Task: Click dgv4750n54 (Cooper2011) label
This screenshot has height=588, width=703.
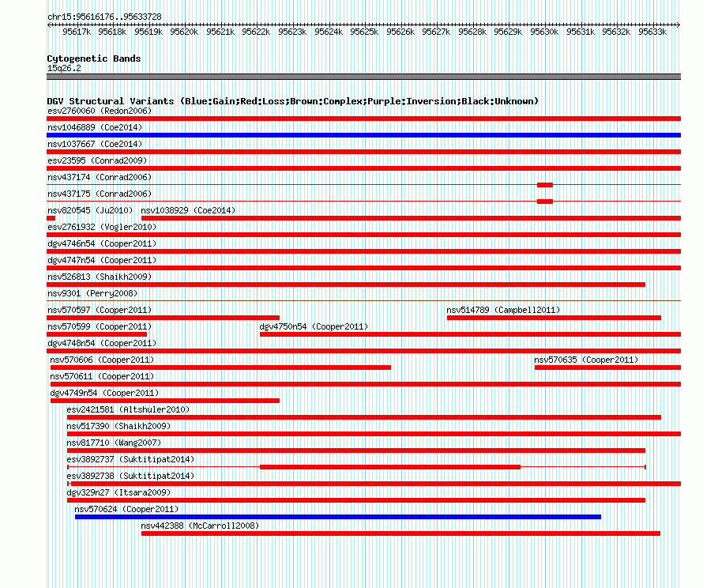Action: 314,326
